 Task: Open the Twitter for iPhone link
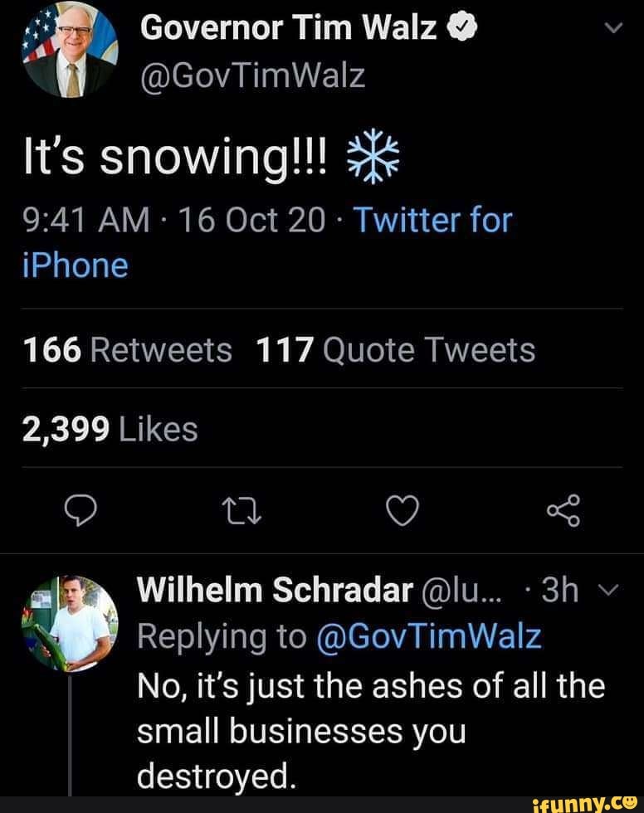432,221
